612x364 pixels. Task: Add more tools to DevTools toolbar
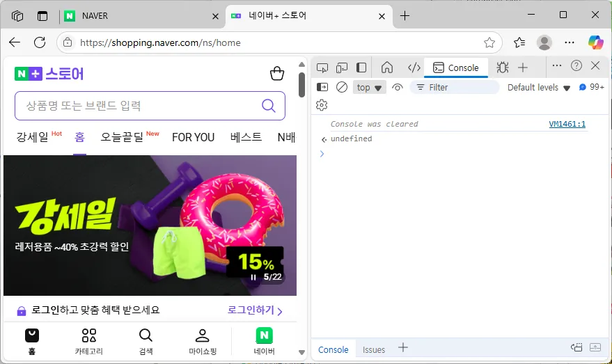coord(523,68)
